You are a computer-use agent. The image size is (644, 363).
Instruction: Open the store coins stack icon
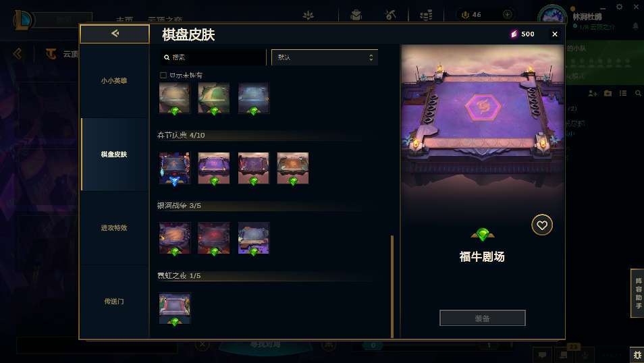(426, 16)
